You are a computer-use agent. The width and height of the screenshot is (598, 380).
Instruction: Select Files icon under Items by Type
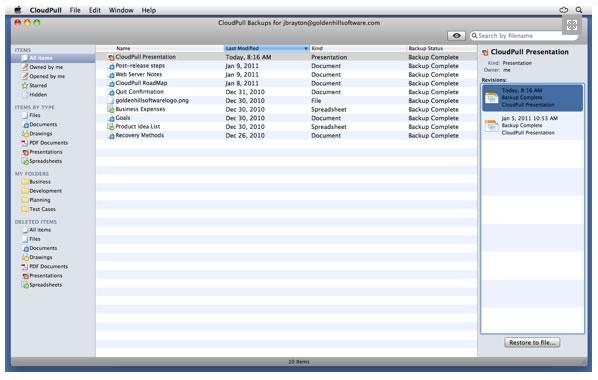(x=25, y=115)
